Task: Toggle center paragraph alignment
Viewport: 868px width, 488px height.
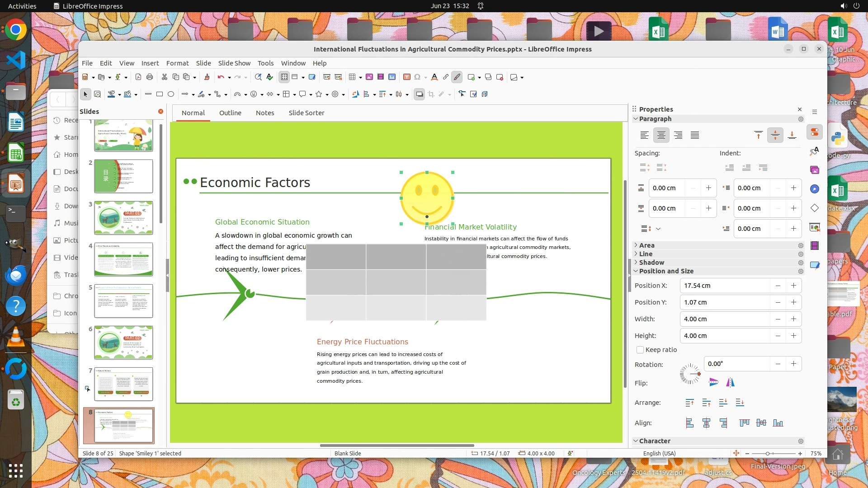Action: coord(661,135)
